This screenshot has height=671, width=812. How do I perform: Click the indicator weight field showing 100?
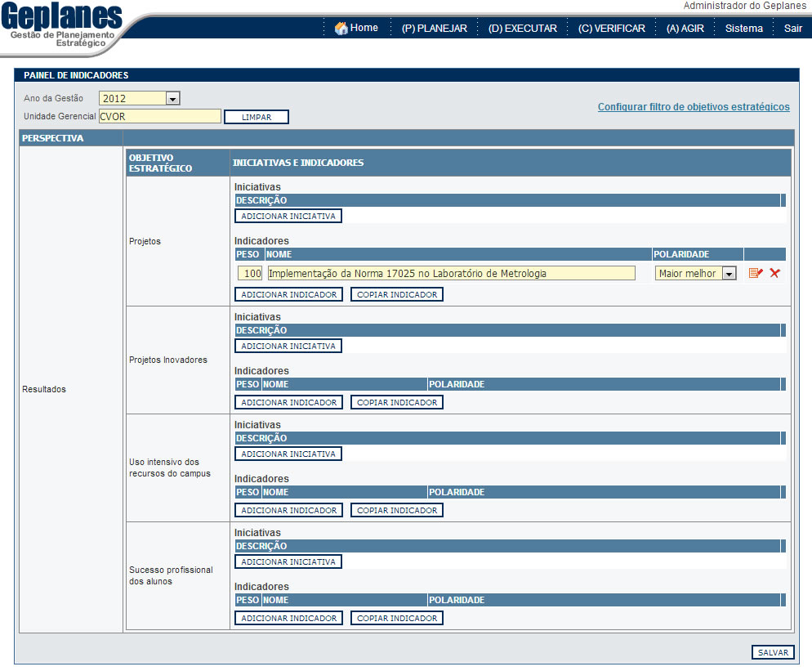tap(251, 274)
